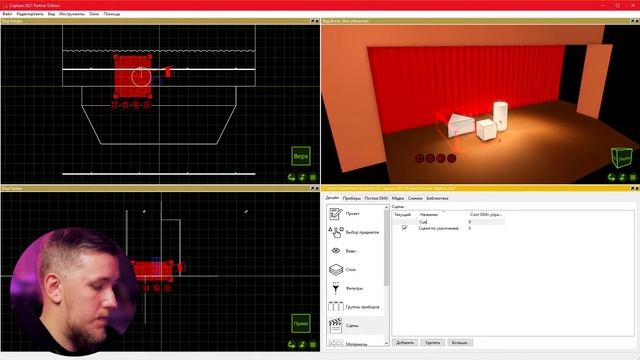Screen dimensions: 640x360
Task: Click the green 3D orientation cube in rendered view
Action: click(x=622, y=158)
